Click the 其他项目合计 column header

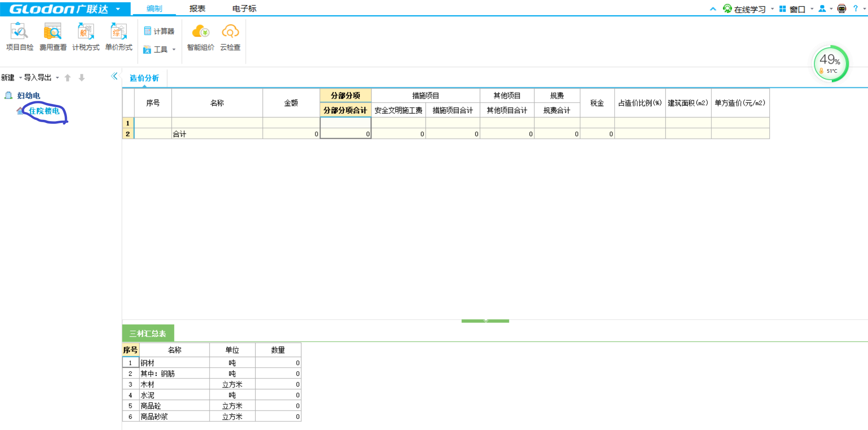coord(507,110)
